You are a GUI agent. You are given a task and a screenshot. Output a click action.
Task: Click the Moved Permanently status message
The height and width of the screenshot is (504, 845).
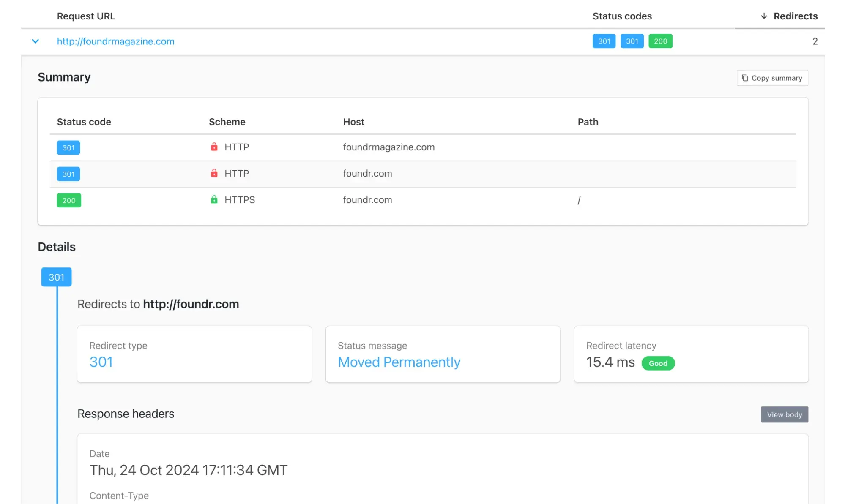tap(399, 362)
